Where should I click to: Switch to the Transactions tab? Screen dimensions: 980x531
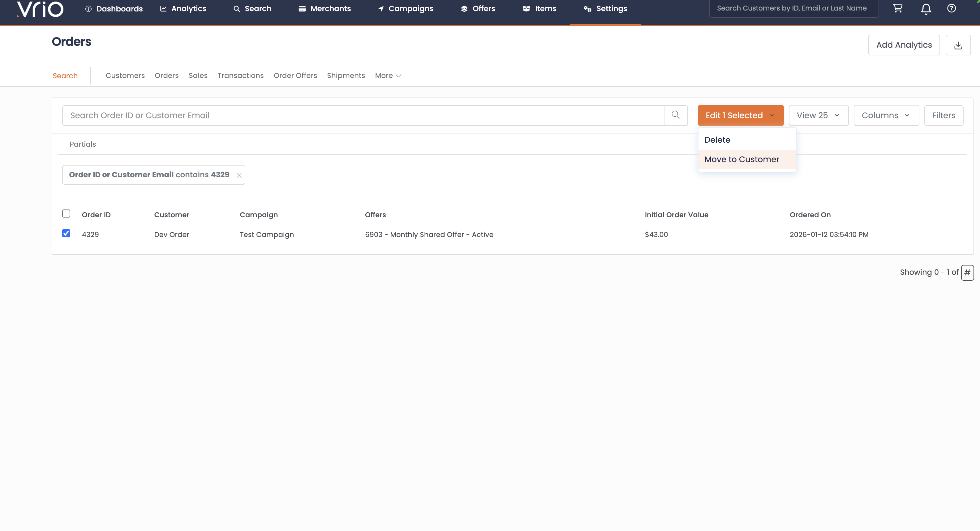240,76
